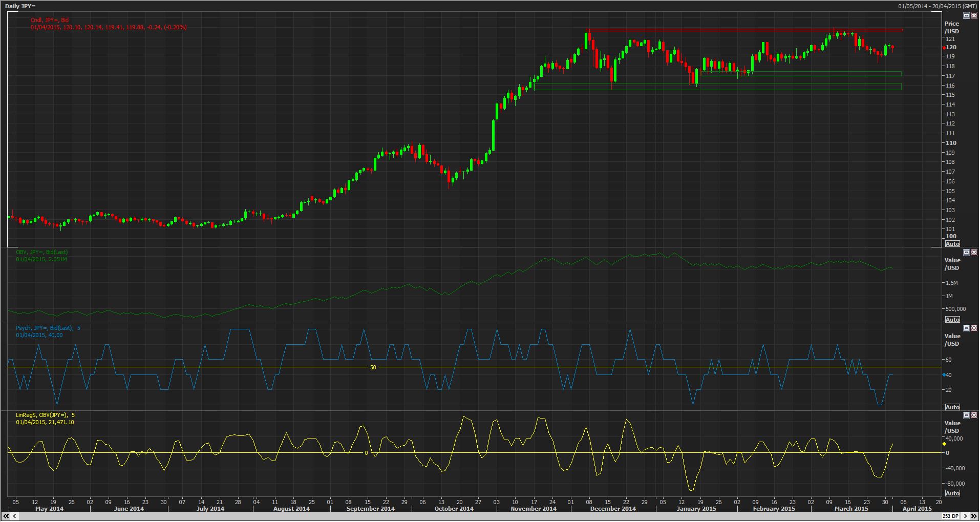This screenshot has height=522, width=980.
Task: Click 500,000 on the OBV axis
Action: tap(955, 309)
